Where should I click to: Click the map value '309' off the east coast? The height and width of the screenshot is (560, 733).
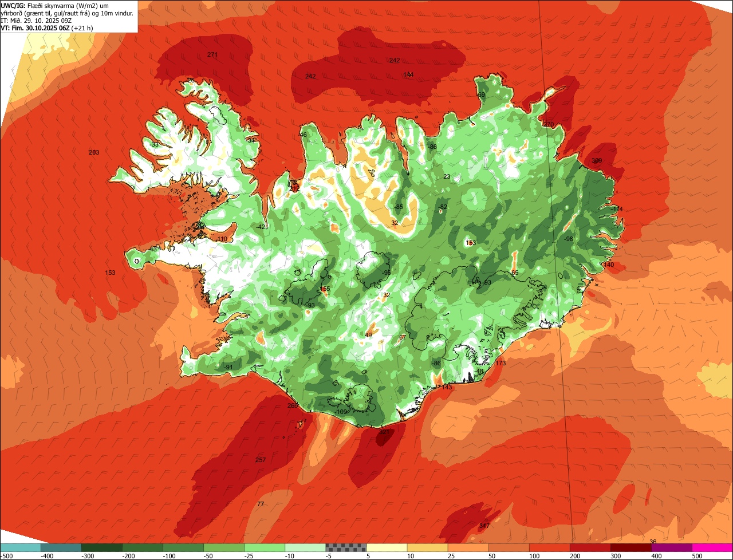(x=597, y=161)
